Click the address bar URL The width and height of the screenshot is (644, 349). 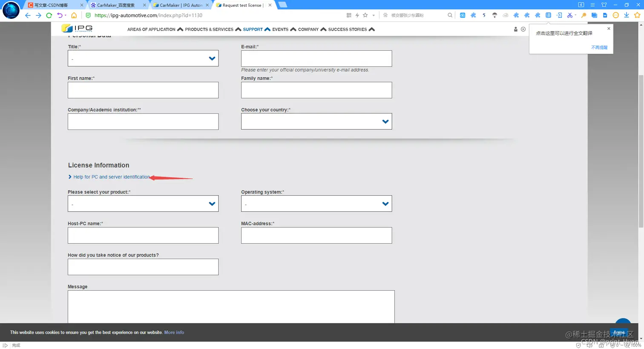tap(148, 15)
